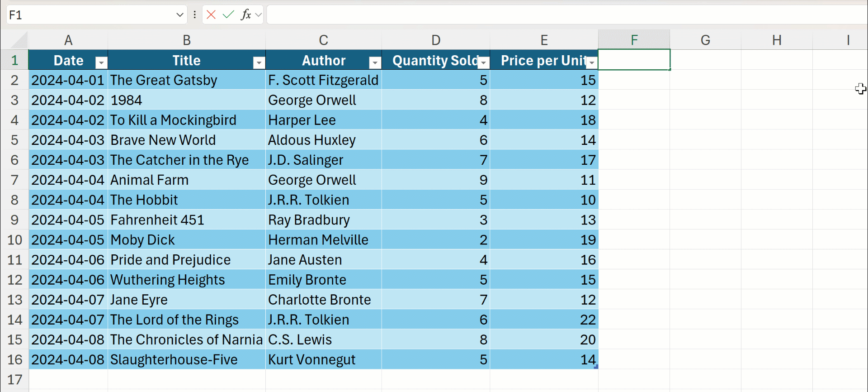The image size is (868, 392).
Task: Click the Name Box showing F1
Action: (x=90, y=15)
